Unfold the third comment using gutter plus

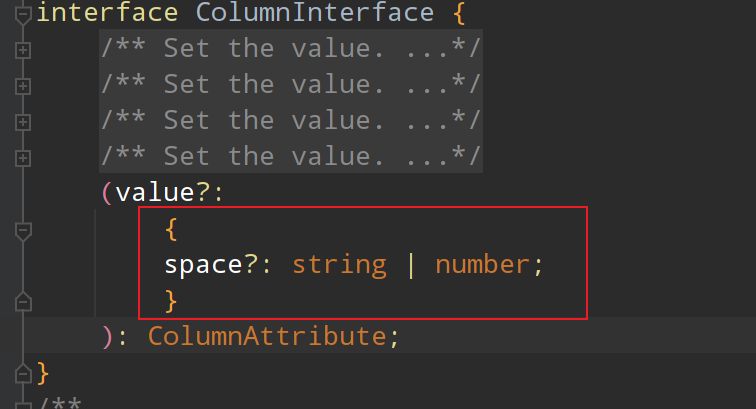click(x=23, y=121)
